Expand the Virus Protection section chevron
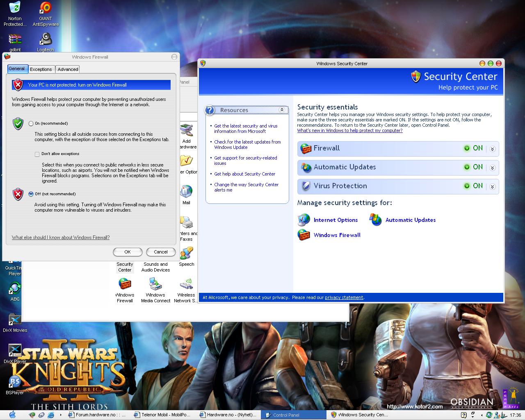Viewport: 525px width, 420px height. coord(492,187)
